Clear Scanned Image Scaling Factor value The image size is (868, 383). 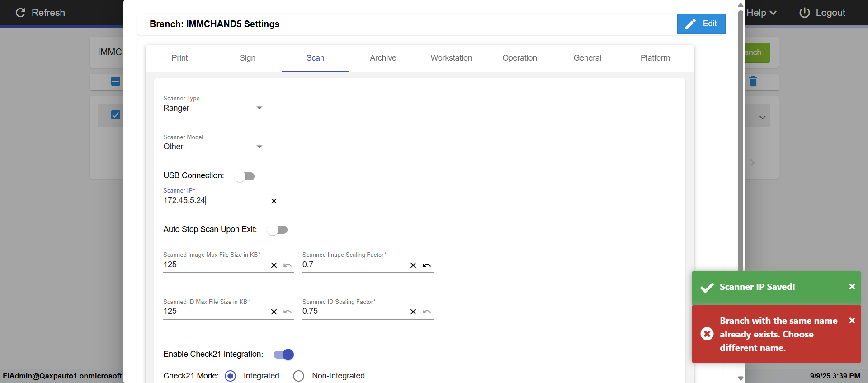(413, 265)
